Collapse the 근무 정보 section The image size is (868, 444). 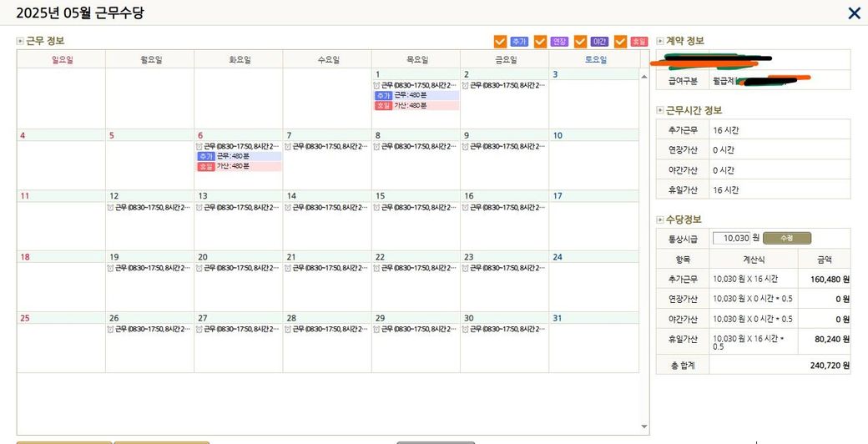coord(21,41)
